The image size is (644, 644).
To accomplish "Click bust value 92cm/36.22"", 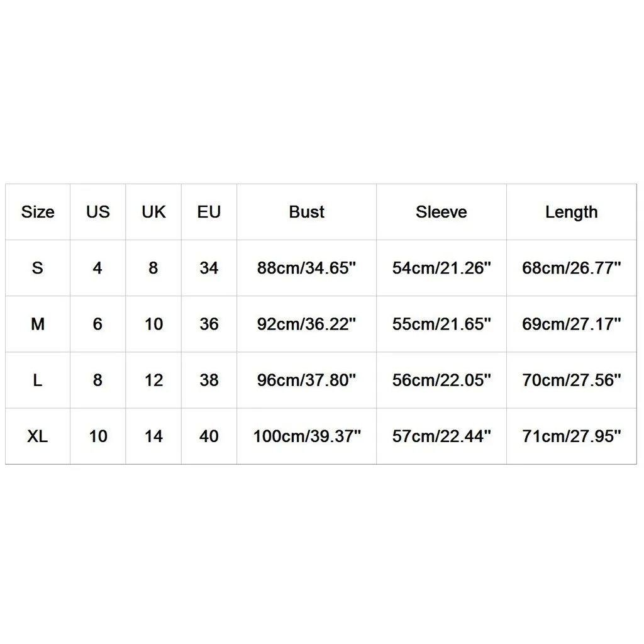I will [306, 324].
